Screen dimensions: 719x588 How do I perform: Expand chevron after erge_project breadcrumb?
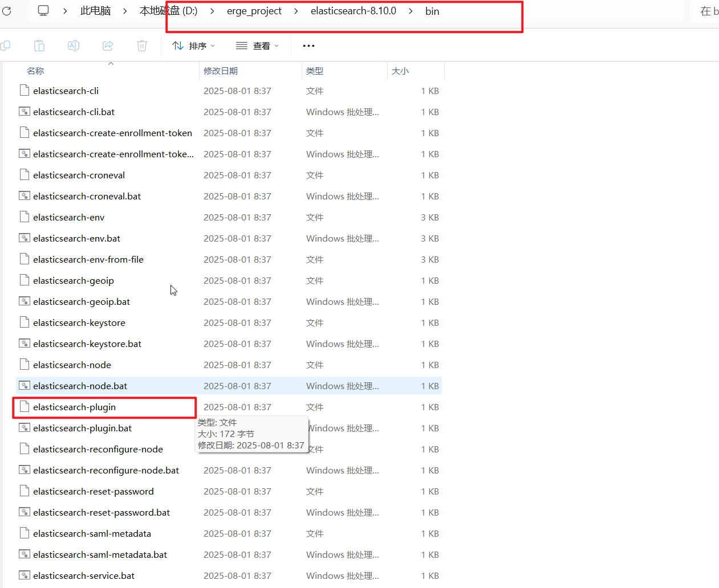point(296,11)
